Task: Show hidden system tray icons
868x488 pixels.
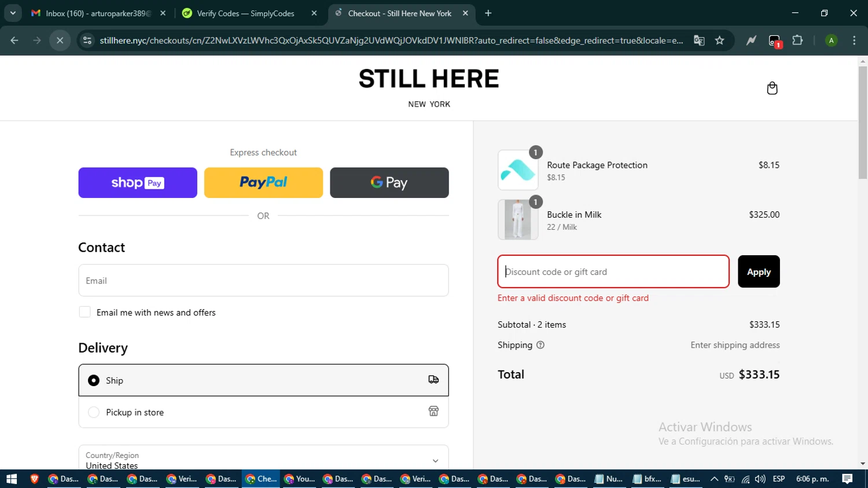Action: [714, 479]
